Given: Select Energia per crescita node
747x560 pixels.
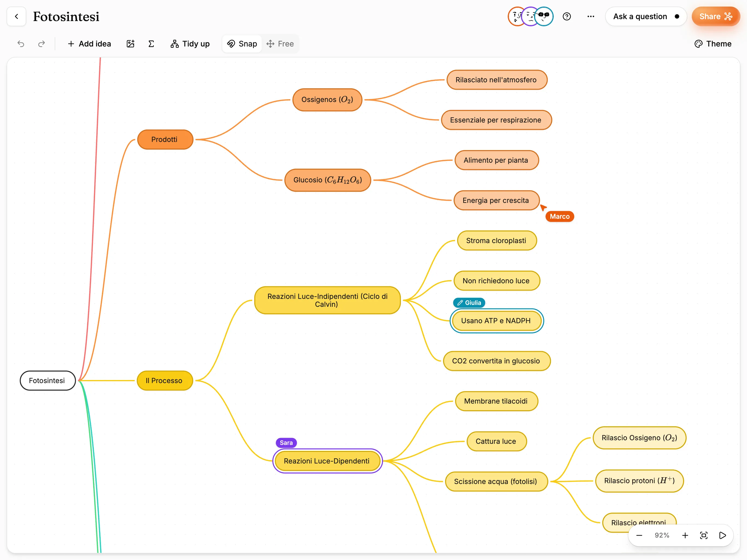Looking at the screenshot, I should (x=497, y=200).
